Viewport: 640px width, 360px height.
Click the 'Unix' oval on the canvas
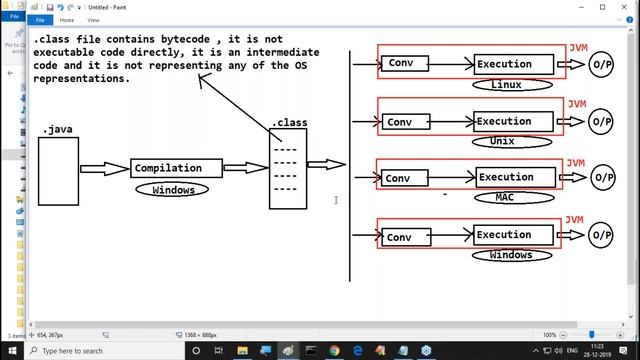(512, 141)
